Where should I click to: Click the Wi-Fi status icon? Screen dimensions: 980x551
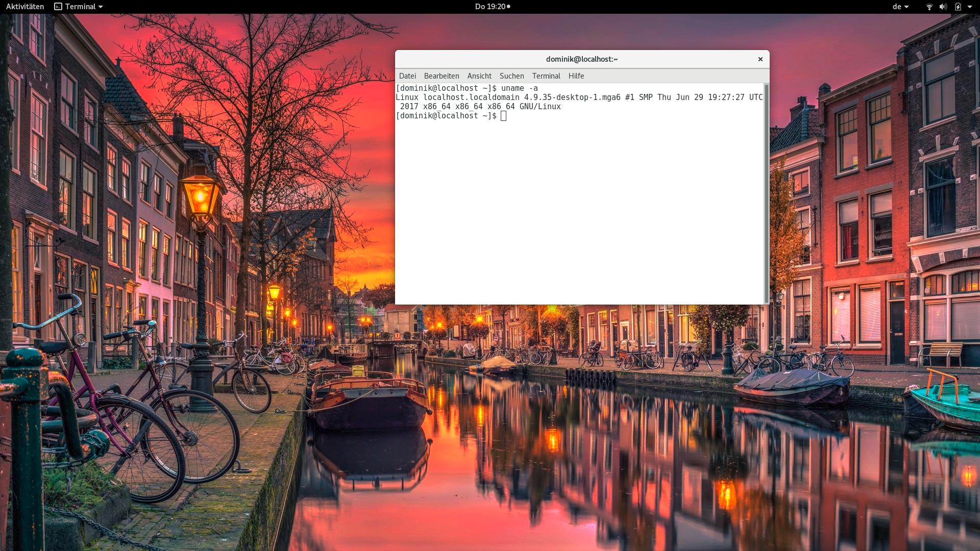click(929, 7)
